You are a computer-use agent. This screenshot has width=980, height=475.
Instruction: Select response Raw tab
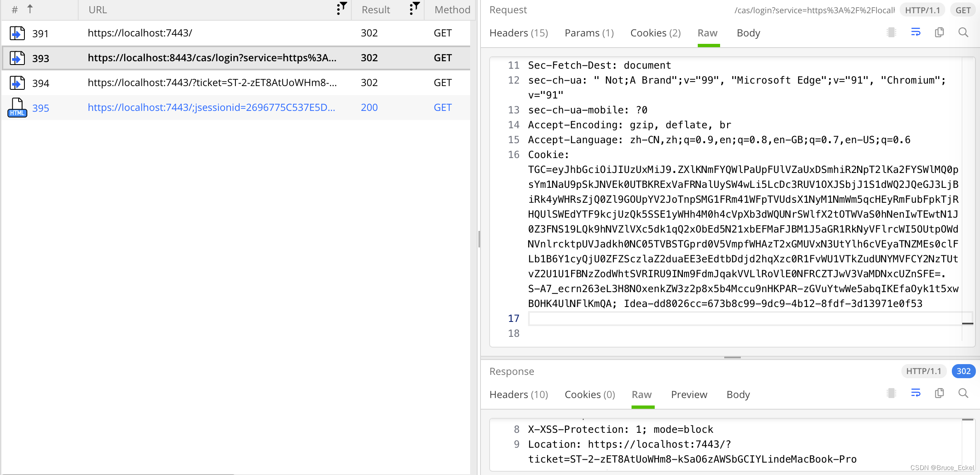pos(642,395)
